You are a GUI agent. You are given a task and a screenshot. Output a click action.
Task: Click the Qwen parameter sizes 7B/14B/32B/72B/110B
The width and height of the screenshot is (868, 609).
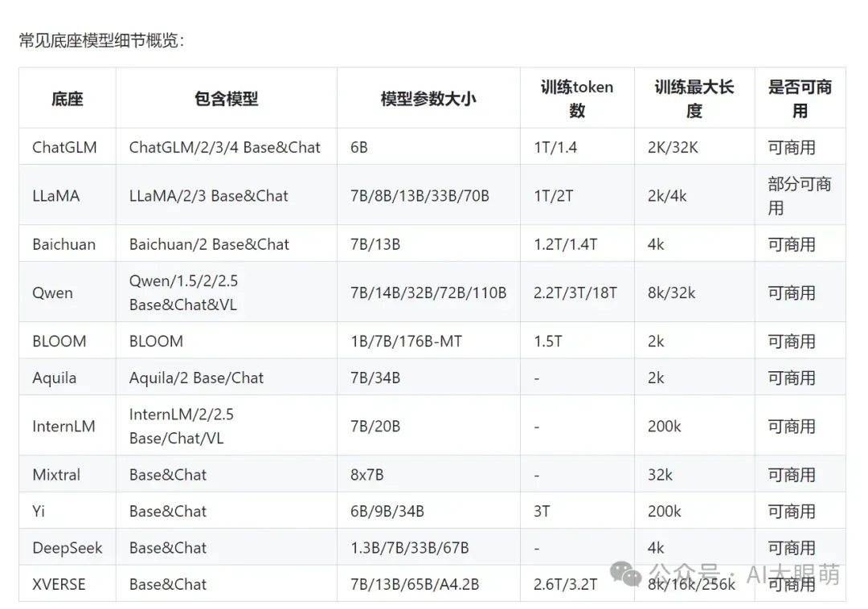[428, 292]
